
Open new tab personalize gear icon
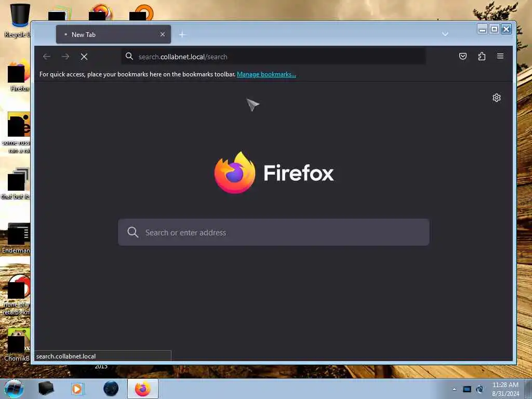pyautogui.click(x=496, y=98)
